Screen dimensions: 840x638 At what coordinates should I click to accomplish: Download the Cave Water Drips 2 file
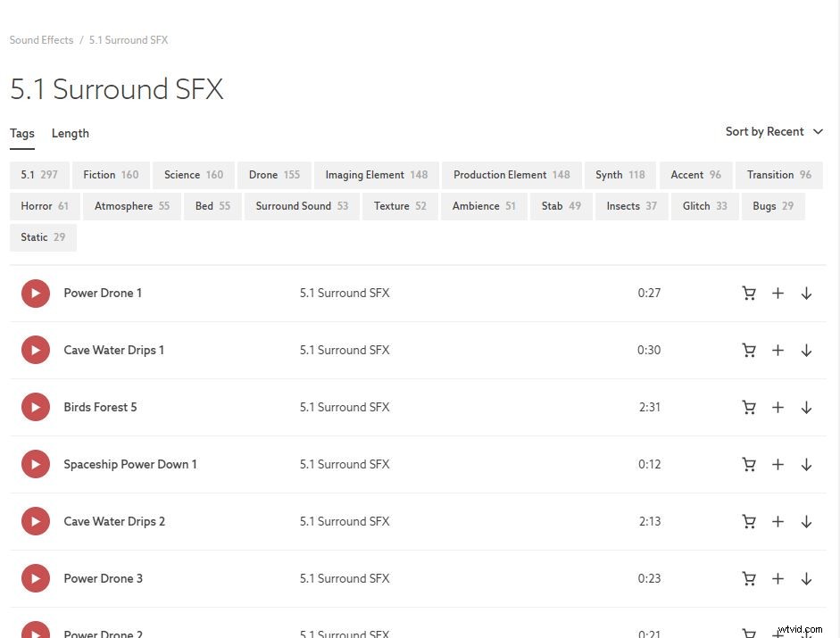point(806,521)
